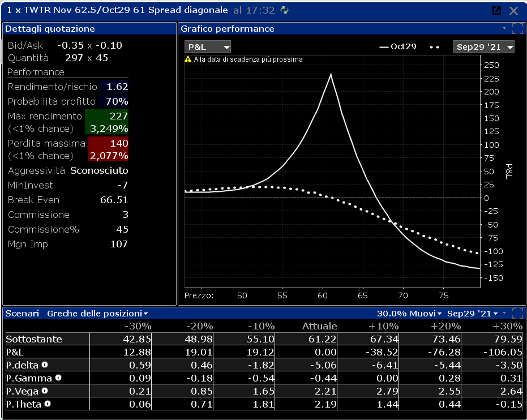This screenshot has width=527, height=420.
Task: Open the Greche delle posizioni dropdown
Action: click(97, 314)
